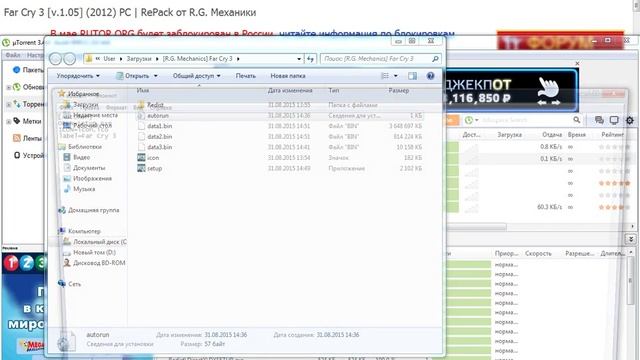Sort files by Имя column

click(142, 90)
